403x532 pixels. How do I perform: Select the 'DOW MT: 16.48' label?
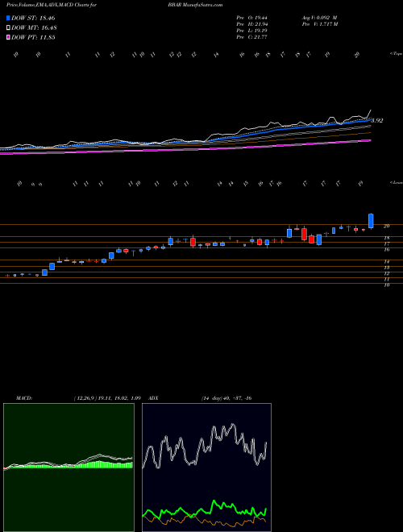tap(35, 27)
